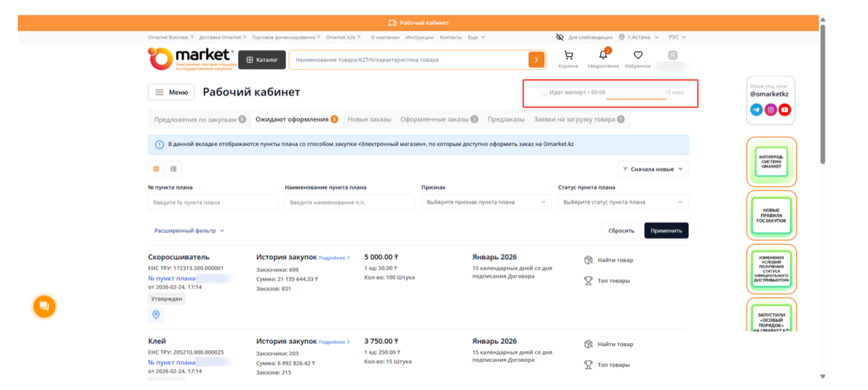Screen dimensions: 868x390
Task: Click Найти товар for Скоросшиватель
Action: click(608, 260)
